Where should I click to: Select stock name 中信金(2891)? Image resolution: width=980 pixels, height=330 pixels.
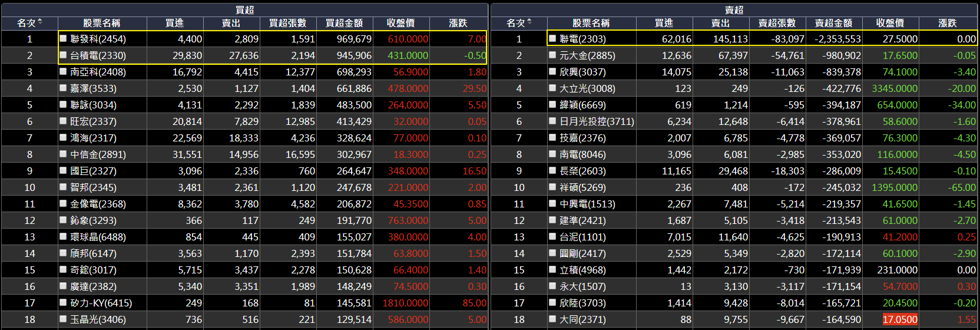coord(98,154)
